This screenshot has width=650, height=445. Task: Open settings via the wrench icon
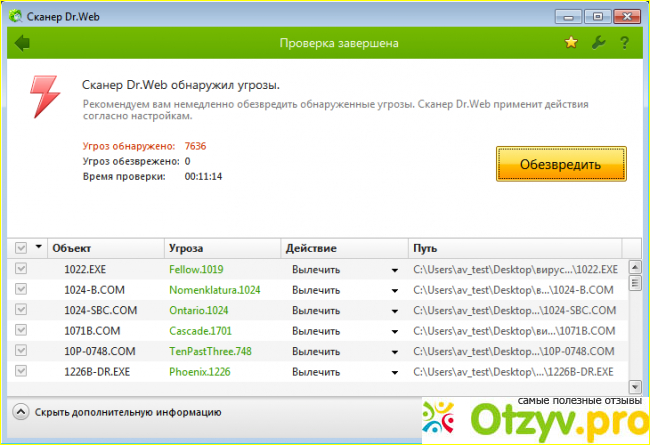[x=598, y=43]
